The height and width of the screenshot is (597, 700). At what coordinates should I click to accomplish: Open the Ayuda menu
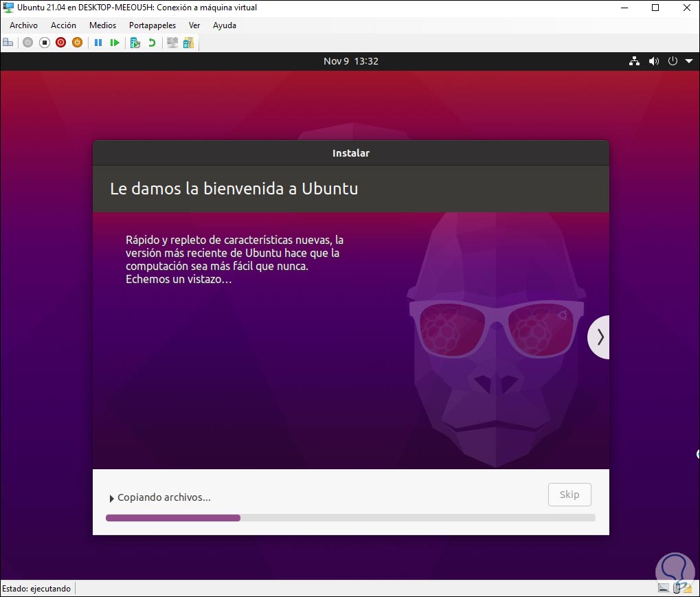(225, 25)
